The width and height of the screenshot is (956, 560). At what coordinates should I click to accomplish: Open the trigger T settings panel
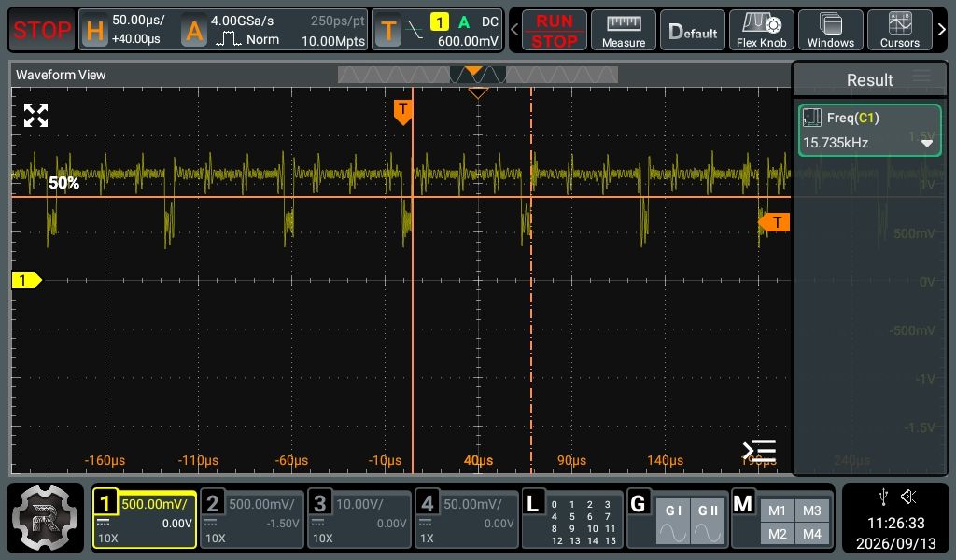tap(437, 30)
